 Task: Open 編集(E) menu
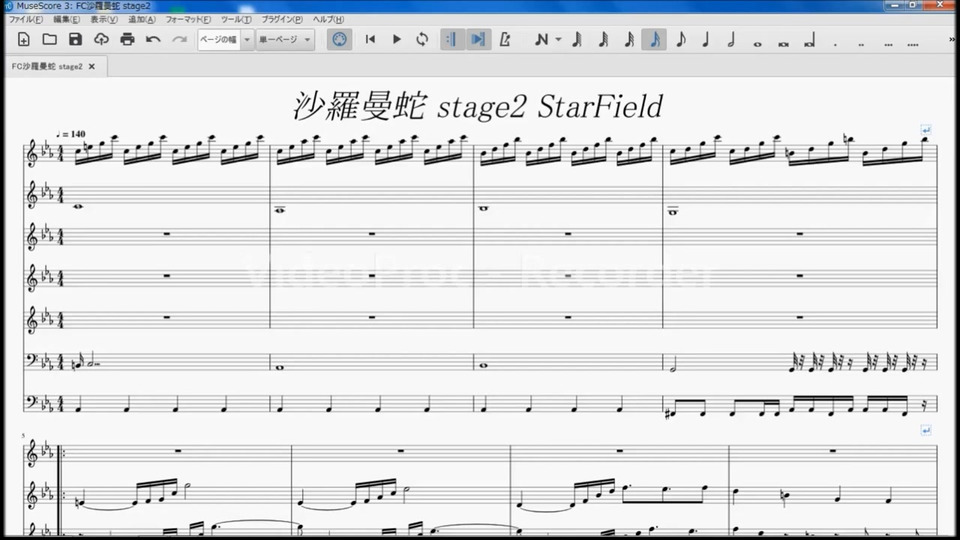[66, 20]
